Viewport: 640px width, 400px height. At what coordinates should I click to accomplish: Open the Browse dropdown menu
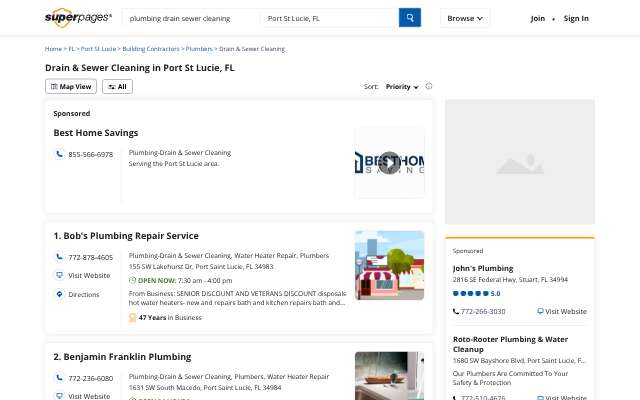(x=465, y=18)
